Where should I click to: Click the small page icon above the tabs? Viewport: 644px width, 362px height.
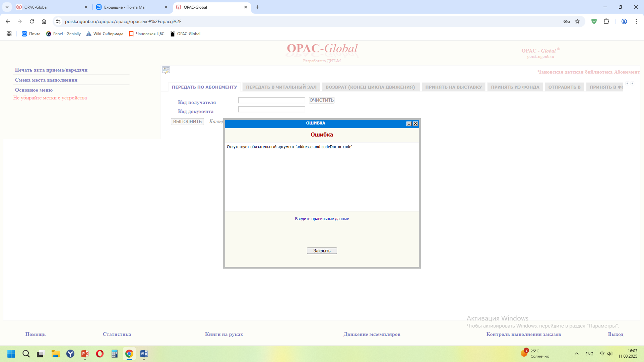(x=166, y=70)
